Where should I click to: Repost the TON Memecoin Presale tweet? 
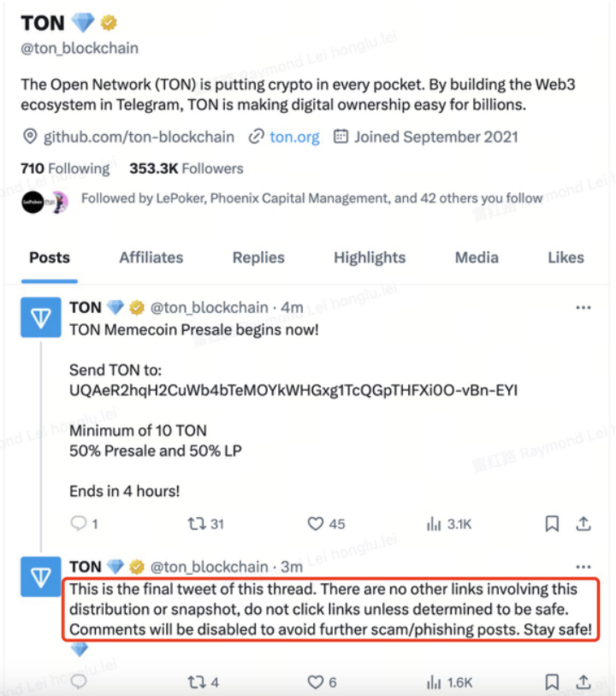pyautogui.click(x=198, y=523)
